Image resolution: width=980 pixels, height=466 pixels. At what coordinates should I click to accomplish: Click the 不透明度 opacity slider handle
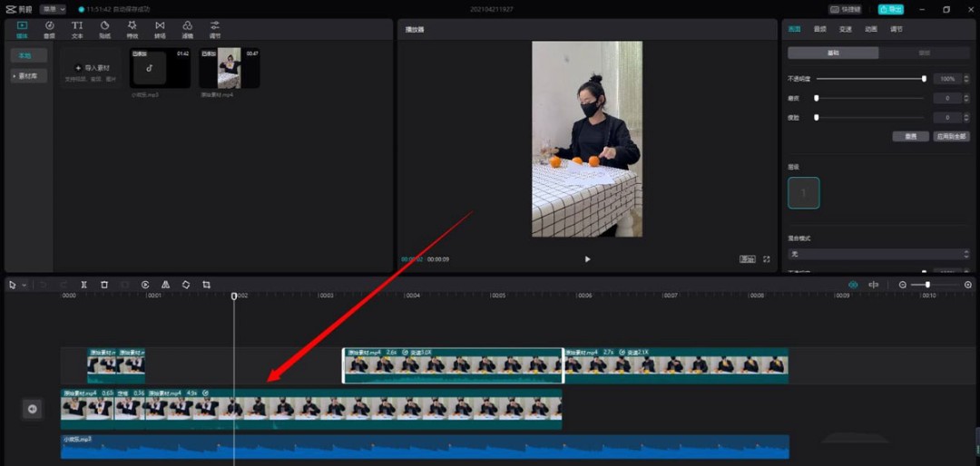pos(924,79)
